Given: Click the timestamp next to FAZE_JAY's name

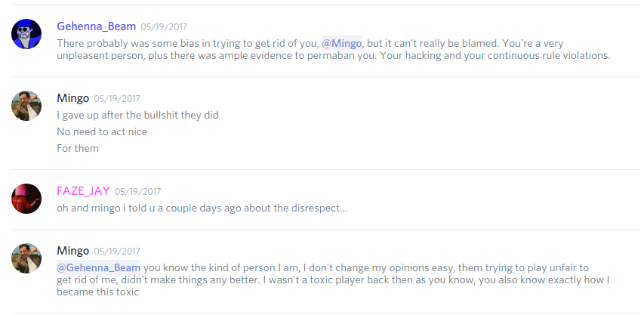Looking at the screenshot, I should pos(137,192).
